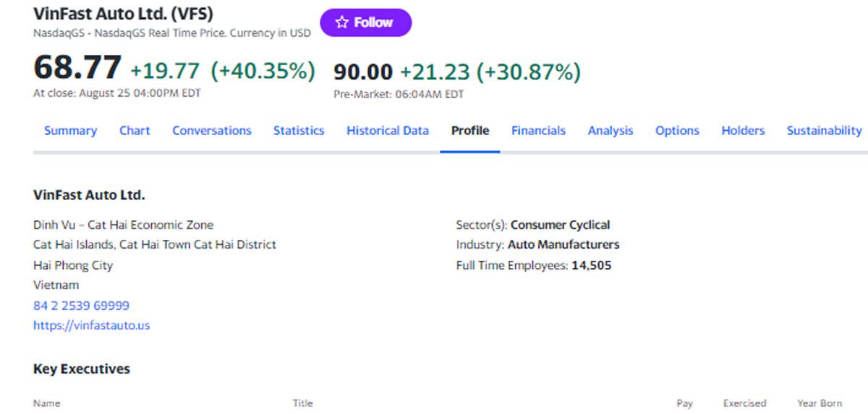The image size is (868, 414).
Task: Open the Analysis tab
Action: 610,131
